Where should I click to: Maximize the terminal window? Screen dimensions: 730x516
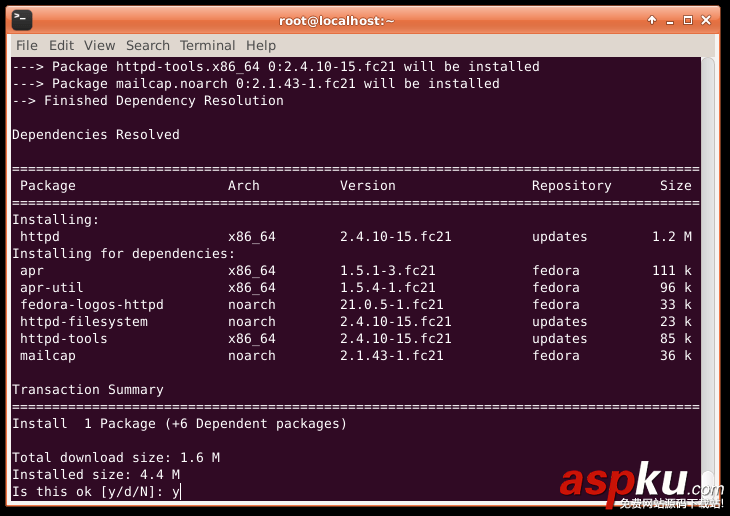[x=688, y=20]
